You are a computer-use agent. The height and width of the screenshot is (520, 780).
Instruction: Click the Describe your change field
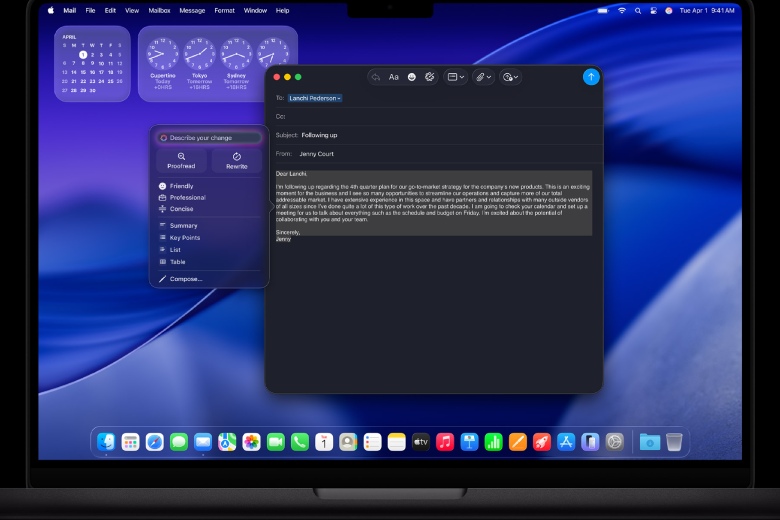pos(208,138)
